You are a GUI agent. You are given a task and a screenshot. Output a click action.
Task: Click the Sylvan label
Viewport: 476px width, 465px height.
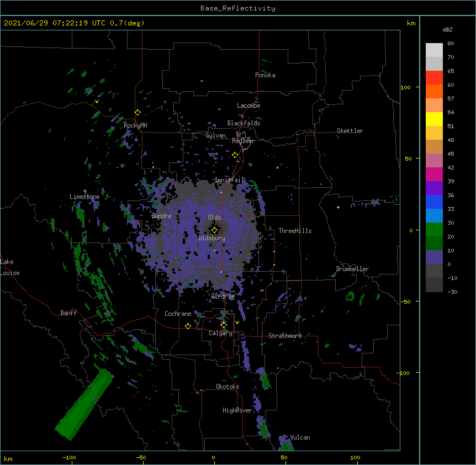click(x=215, y=135)
